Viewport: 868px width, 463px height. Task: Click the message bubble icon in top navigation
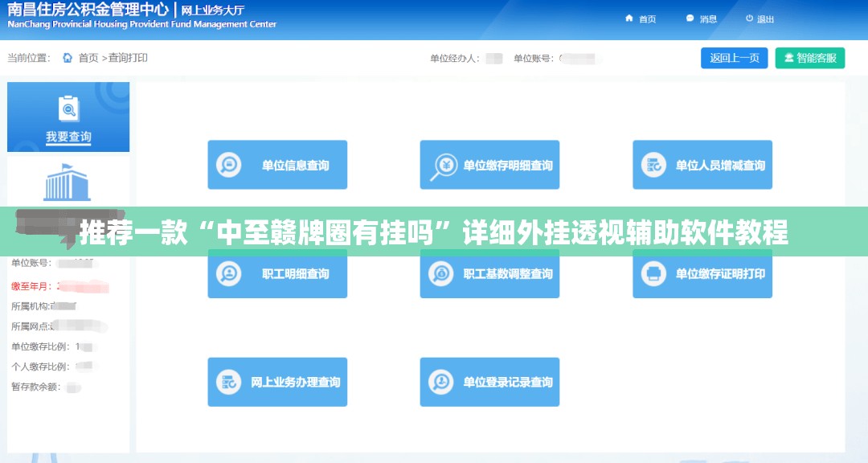pyautogui.click(x=690, y=18)
